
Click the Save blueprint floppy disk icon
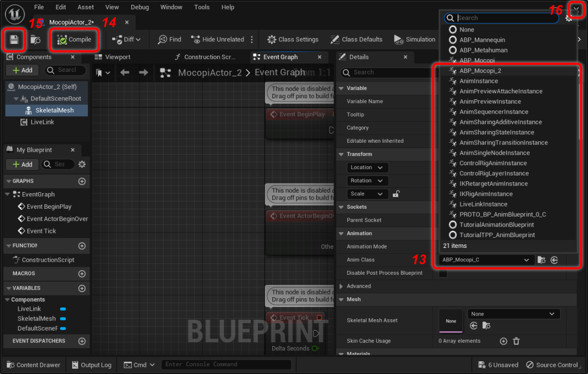[x=14, y=40]
